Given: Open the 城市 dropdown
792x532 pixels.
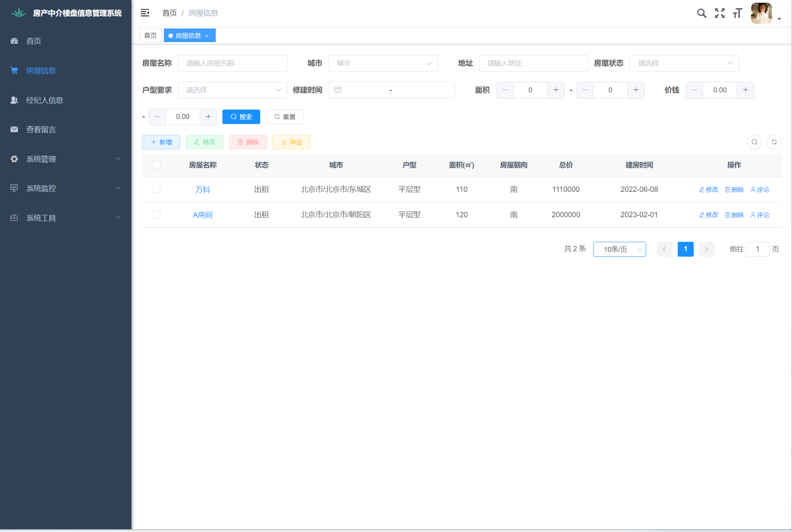Looking at the screenshot, I should 383,63.
